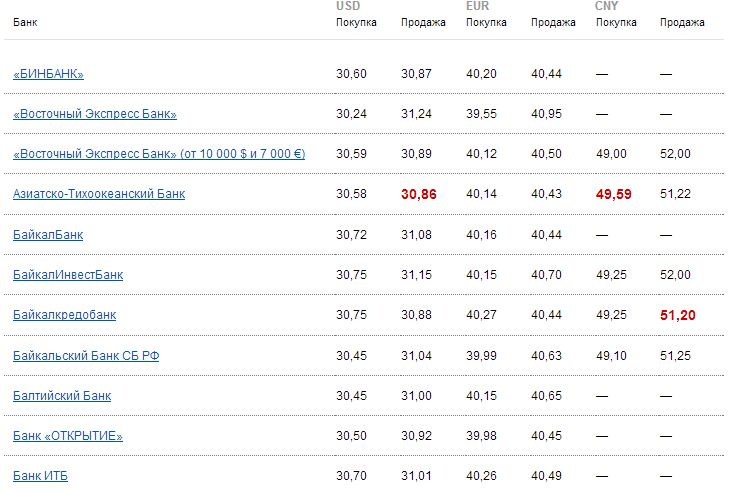Select БайкалБанк USD buy rate 30,72
Image resolution: width=732 pixels, height=495 pixels.
[352, 234]
